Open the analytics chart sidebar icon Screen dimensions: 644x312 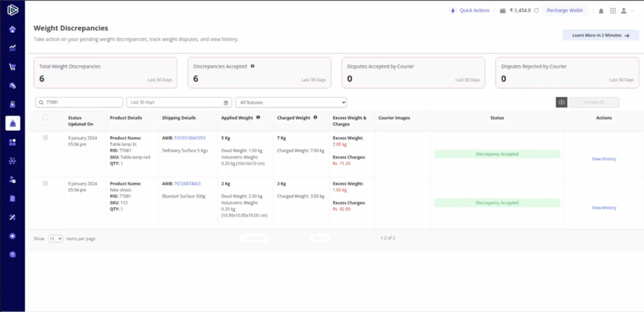[x=13, y=48]
